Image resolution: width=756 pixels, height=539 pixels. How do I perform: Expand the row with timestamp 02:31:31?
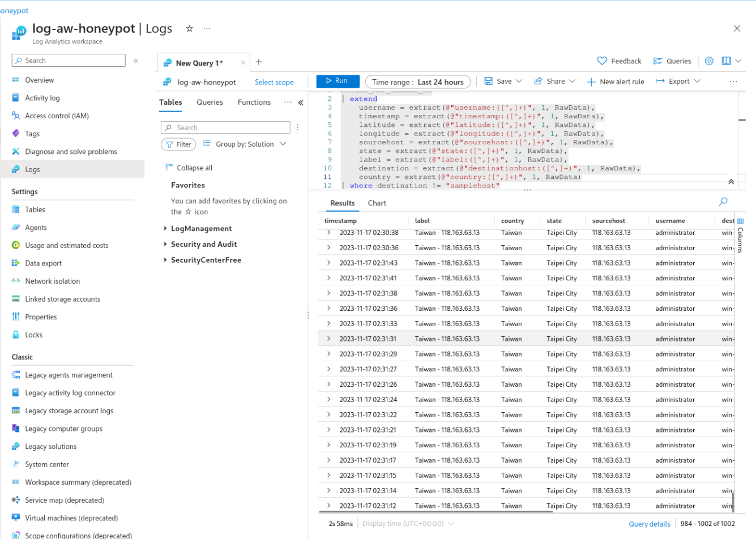click(x=328, y=339)
